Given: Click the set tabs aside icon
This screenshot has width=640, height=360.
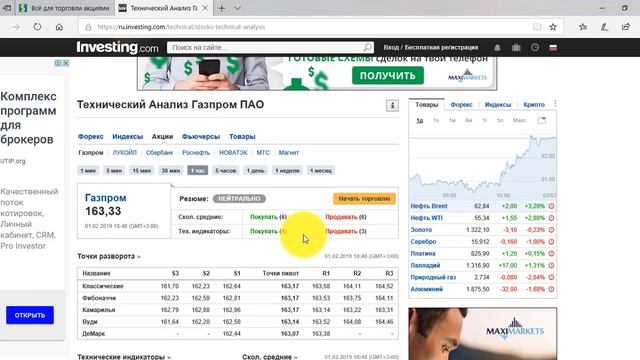Looking at the screenshot, I should (7, 8).
